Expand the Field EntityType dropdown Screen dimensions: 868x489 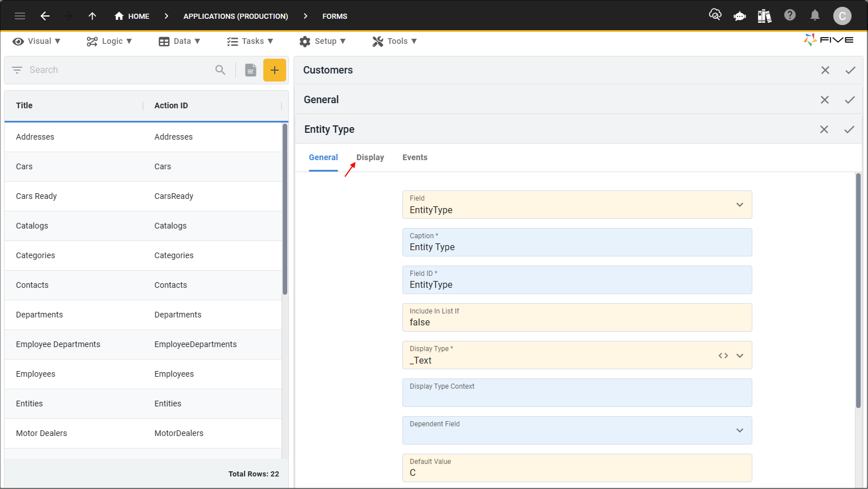(x=740, y=205)
